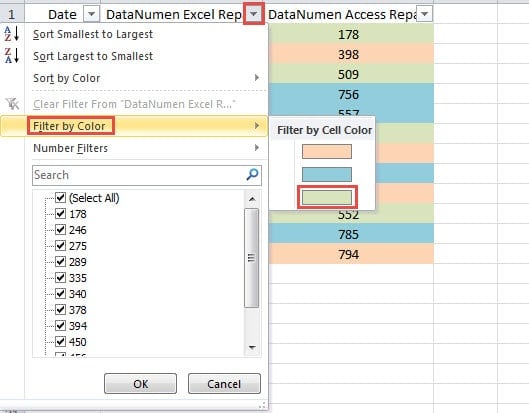
Task: Uncheck the 394 value checkbox
Action: 60,326
